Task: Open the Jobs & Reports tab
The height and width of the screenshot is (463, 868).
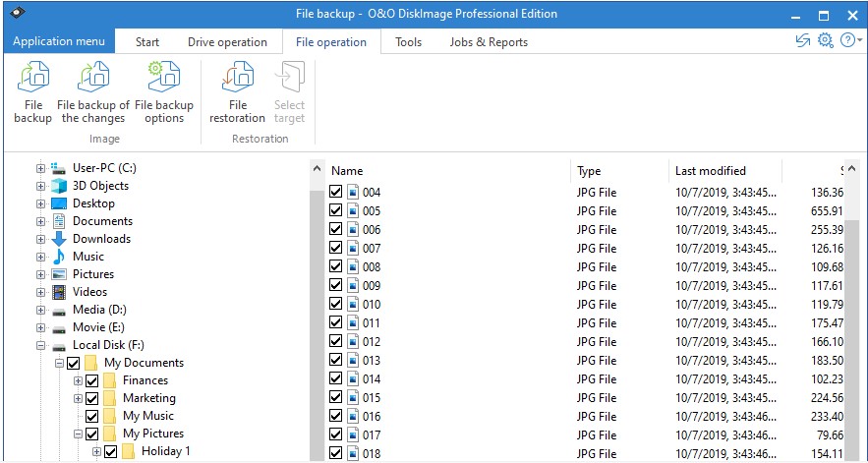Action: [489, 42]
